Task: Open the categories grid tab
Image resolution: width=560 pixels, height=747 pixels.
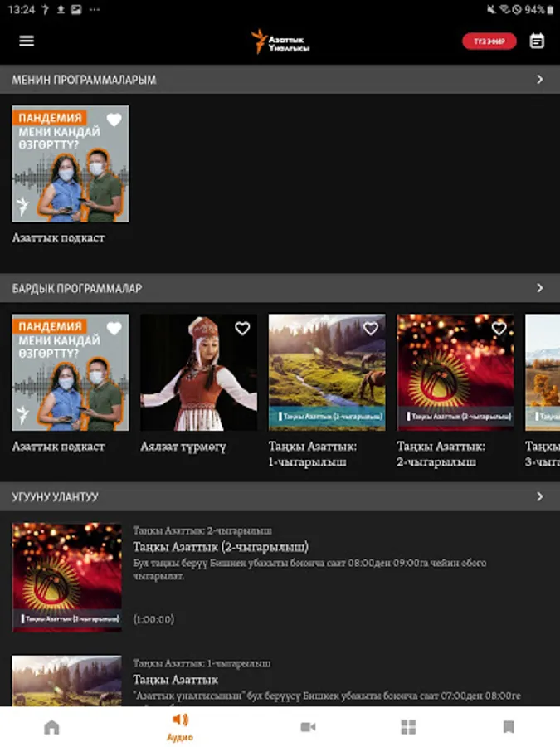Action: 408,727
